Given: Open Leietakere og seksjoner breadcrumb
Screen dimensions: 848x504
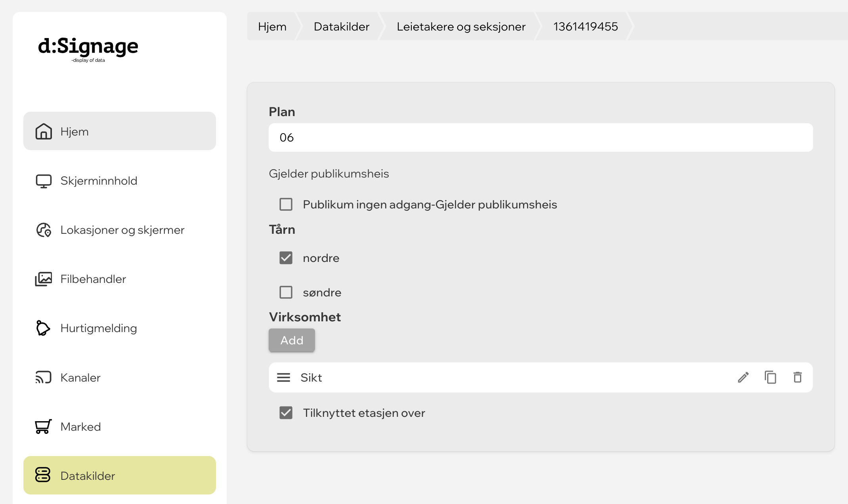Looking at the screenshot, I should click(x=461, y=27).
